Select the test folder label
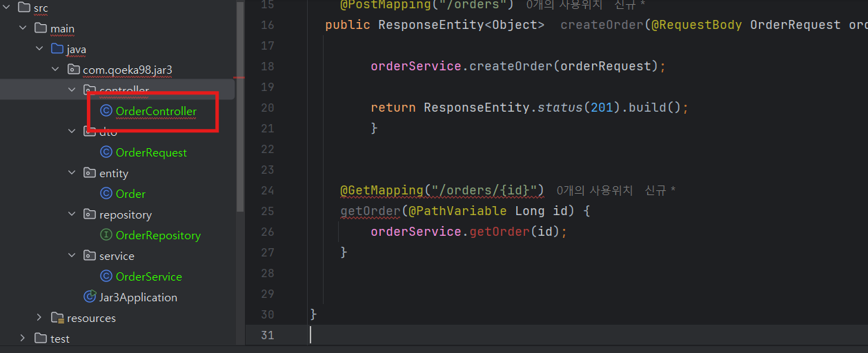The height and width of the screenshot is (353, 868). tap(60, 339)
